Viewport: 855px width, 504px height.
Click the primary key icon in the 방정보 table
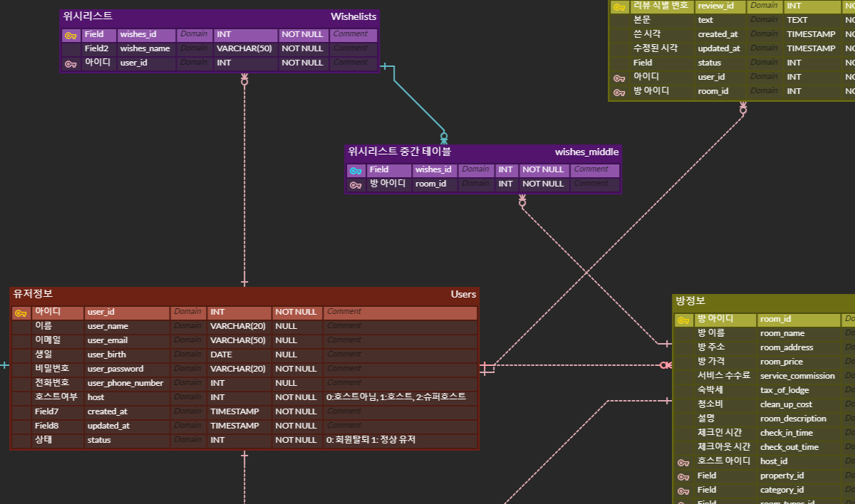tap(683, 320)
